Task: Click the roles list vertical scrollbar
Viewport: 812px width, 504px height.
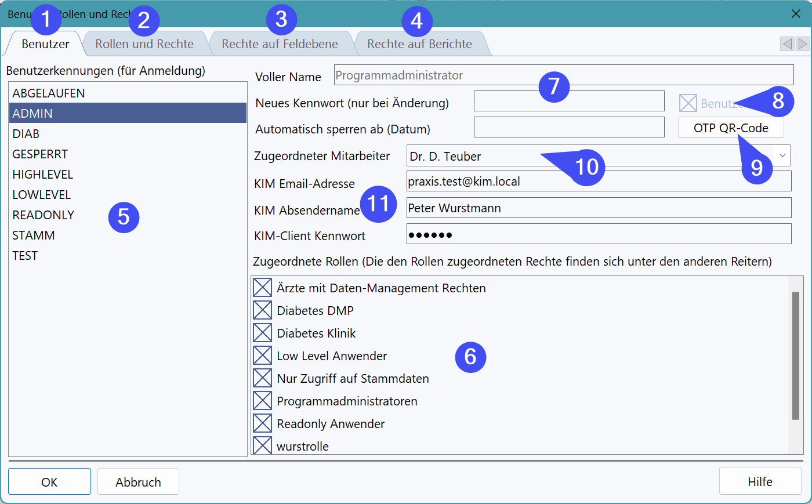Action: pyautogui.click(x=795, y=355)
